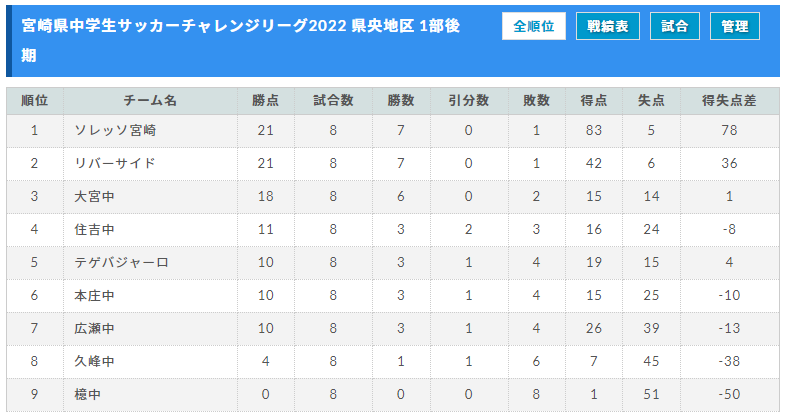
Task: Open the 試合 tab
Action: pos(674,26)
